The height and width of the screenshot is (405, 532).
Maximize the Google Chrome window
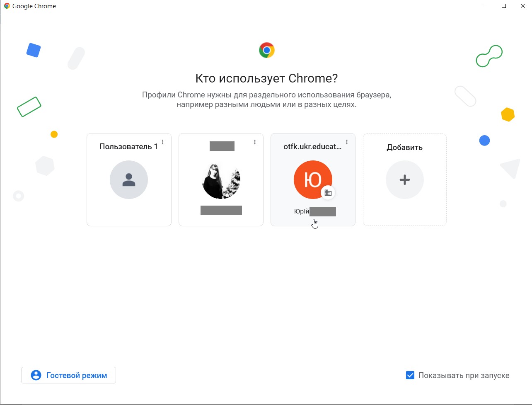tap(504, 6)
